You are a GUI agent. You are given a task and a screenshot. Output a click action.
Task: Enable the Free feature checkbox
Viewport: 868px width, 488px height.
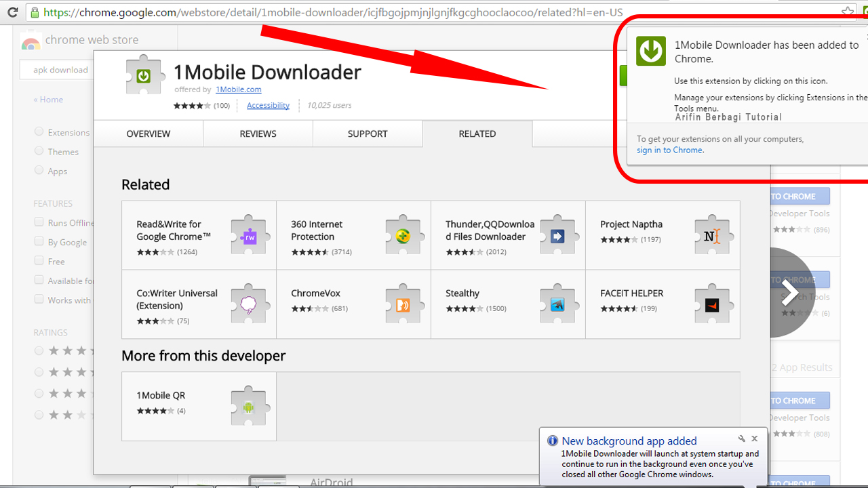(39, 261)
